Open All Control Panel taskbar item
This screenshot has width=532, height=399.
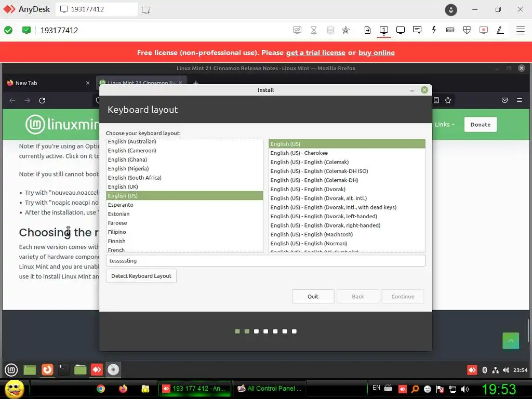[x=270, y=389]
